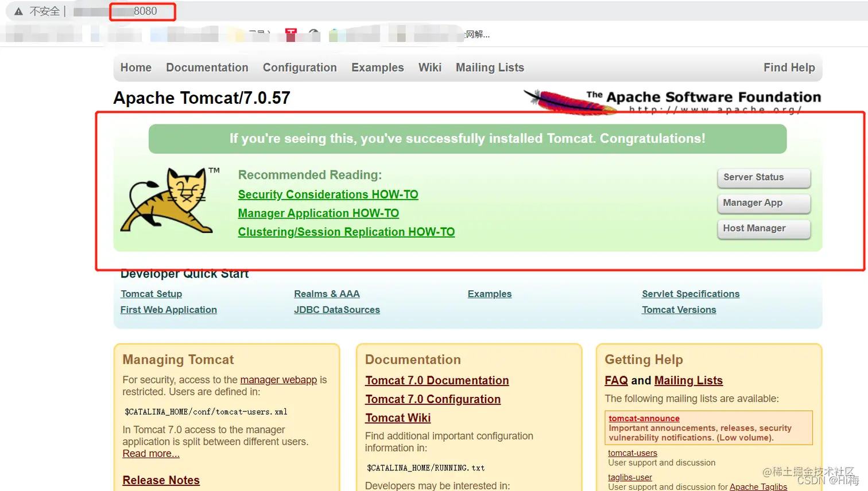Open Examples link under Developer Quick Start
The height and width of the screenshot is (491, 868).
(490, 294)
